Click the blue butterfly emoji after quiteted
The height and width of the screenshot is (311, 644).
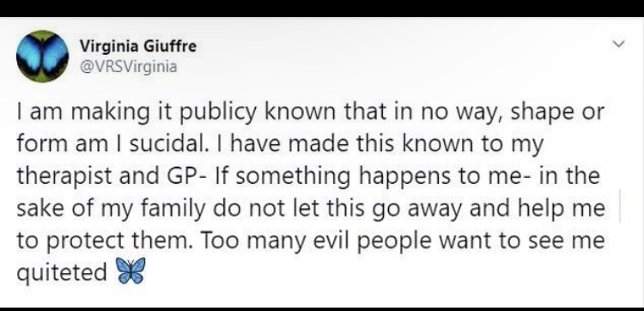(x=131, y=271)
